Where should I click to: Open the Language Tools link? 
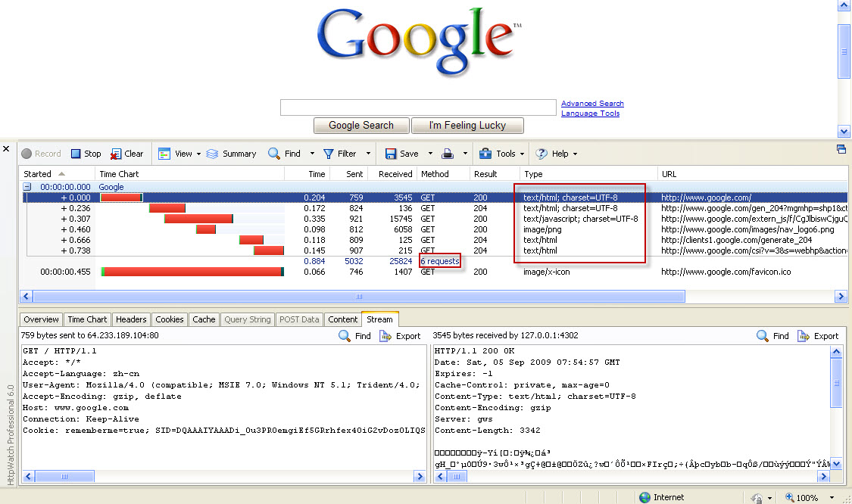pyautogui.click(x=590, y=113)
